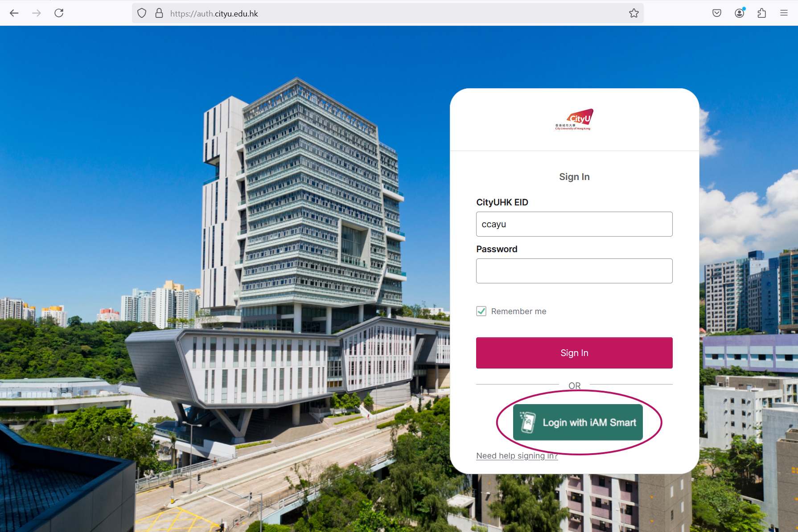The image size is (798, 532).
Task: Click the iAM Smart phone icon
Action: (527, 422)
